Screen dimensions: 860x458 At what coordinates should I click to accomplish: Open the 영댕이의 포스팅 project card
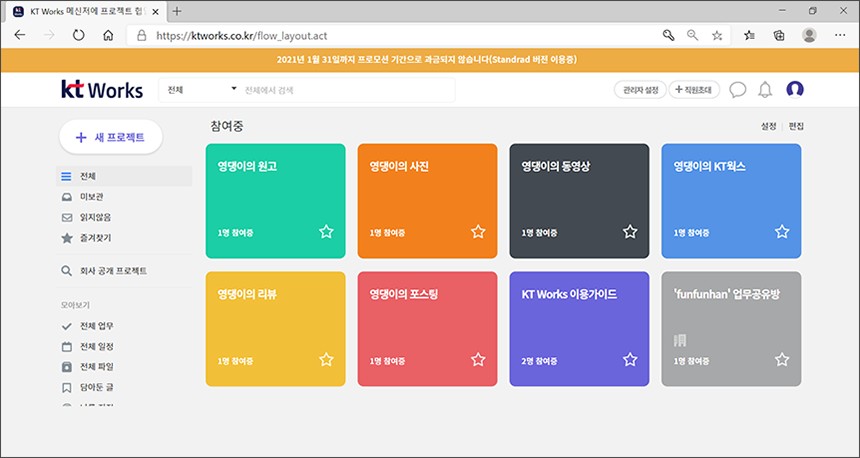pyautogui.click(x=427, y=329)
